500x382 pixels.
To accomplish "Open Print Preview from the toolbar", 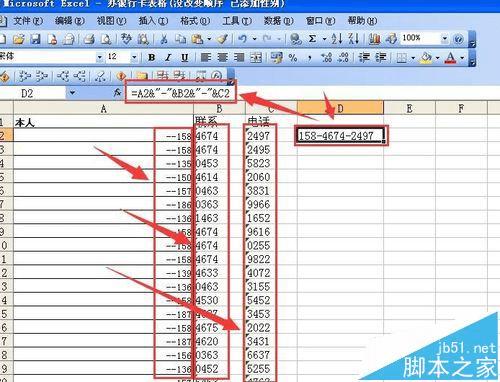I will [x=106, y=39].
